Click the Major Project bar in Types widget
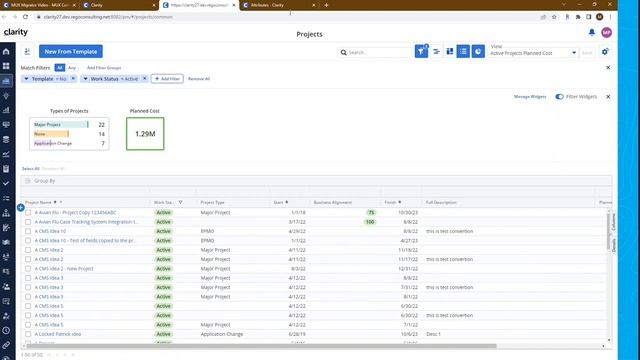The width and height of the screenshot is (640, 360). point(61,124)
